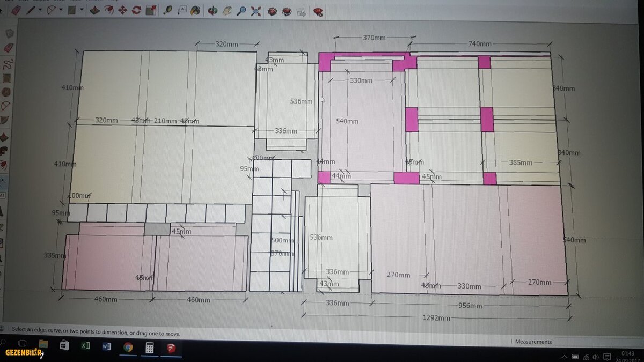The width and height of the screenshot is (644, 362).
Task: Click the 1292mm dimension label
Action: (436, 318)
